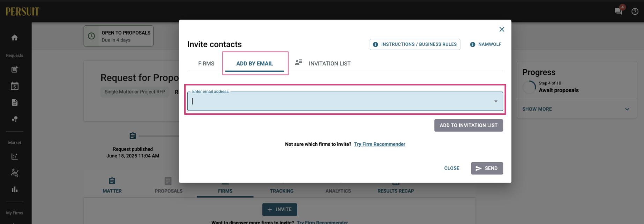Expand the Progress panel chevron
The height and width of the screenshot is (224, 644).
tap(627, 109)
